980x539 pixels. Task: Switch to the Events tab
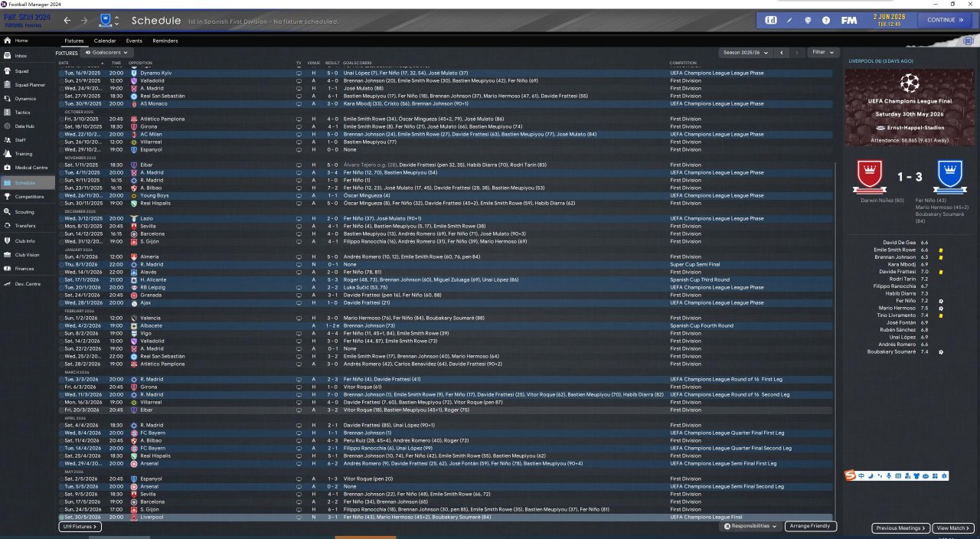click(134, 41)
